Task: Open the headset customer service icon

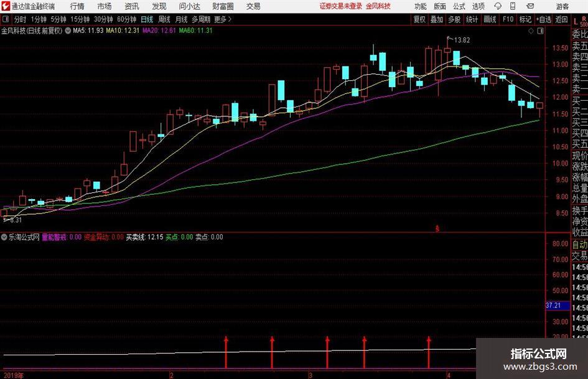Action: 498,6
